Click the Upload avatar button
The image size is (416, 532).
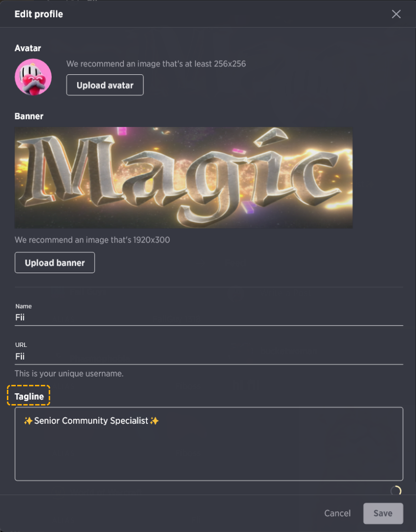(x=105, y=85)
